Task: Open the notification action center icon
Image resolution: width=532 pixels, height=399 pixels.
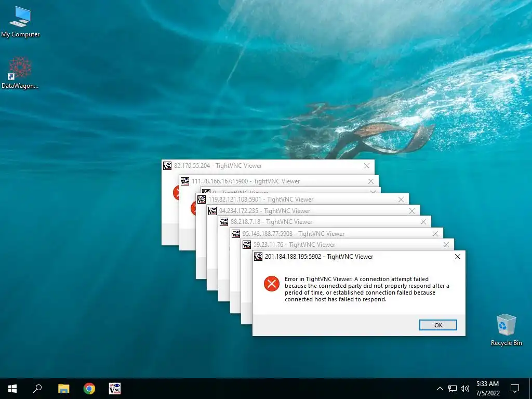Action: click(x=515, y=389)
